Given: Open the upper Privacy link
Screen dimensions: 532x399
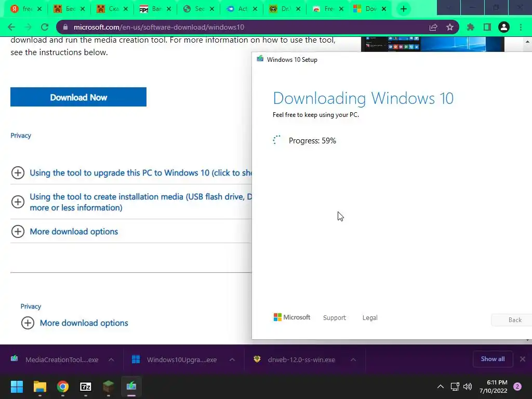Looking at the screenshot, I should point(21,136).
